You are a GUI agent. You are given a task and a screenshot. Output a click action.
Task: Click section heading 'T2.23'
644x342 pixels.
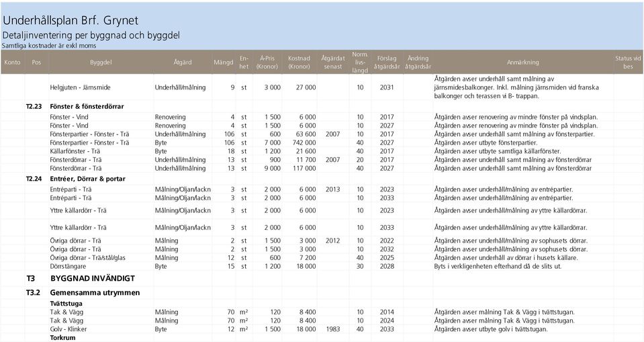click(34, 106)
